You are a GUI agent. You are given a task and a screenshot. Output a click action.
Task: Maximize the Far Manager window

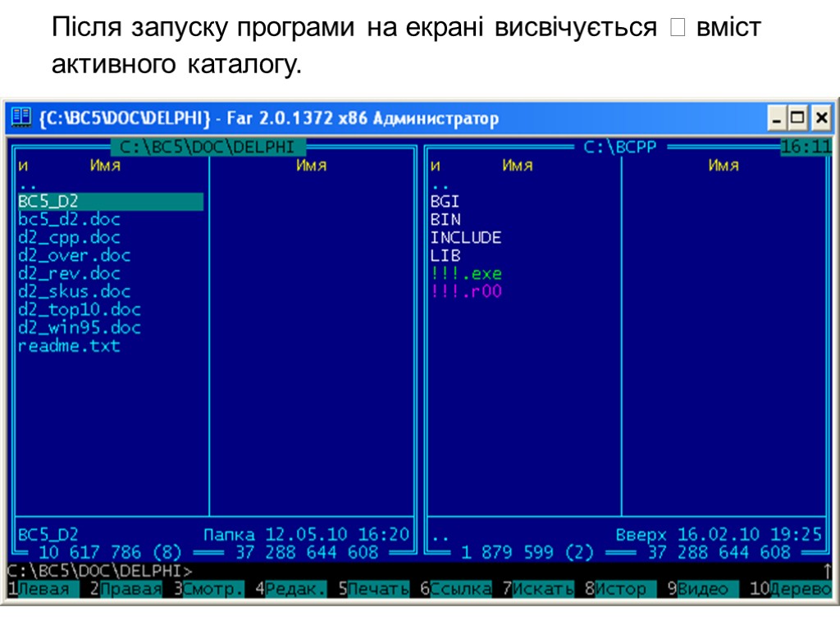tap(797, 118)
